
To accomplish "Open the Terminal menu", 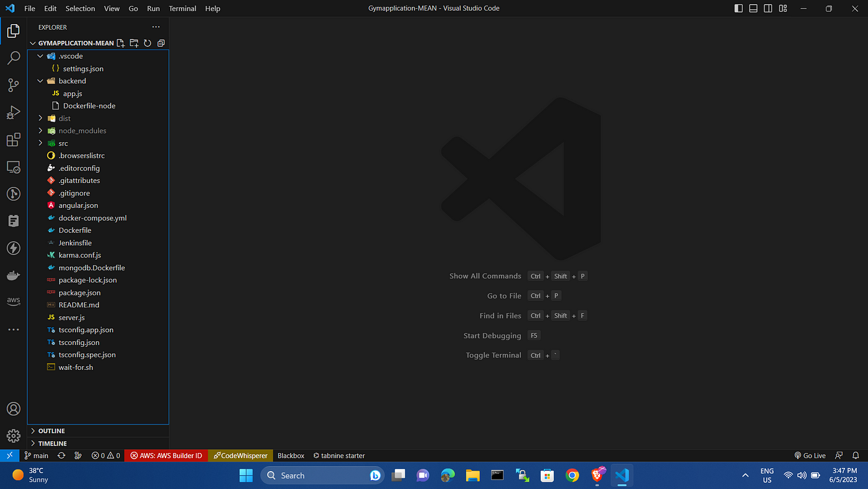I will (182, 9).
